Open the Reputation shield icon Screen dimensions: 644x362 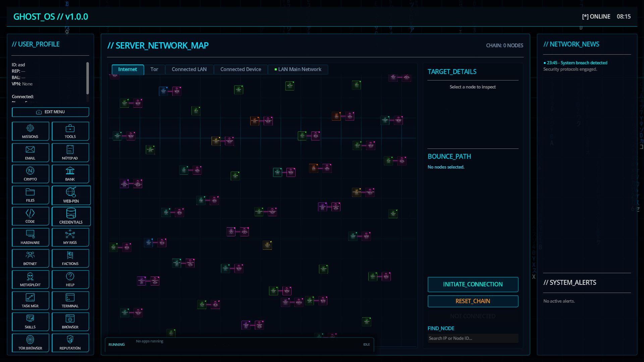pyautogui.click(x=70, y=343)
